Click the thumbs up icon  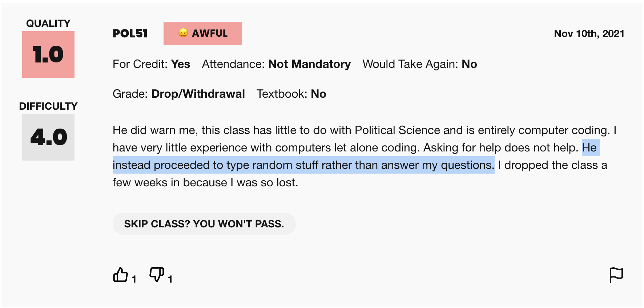coord(120,275)
